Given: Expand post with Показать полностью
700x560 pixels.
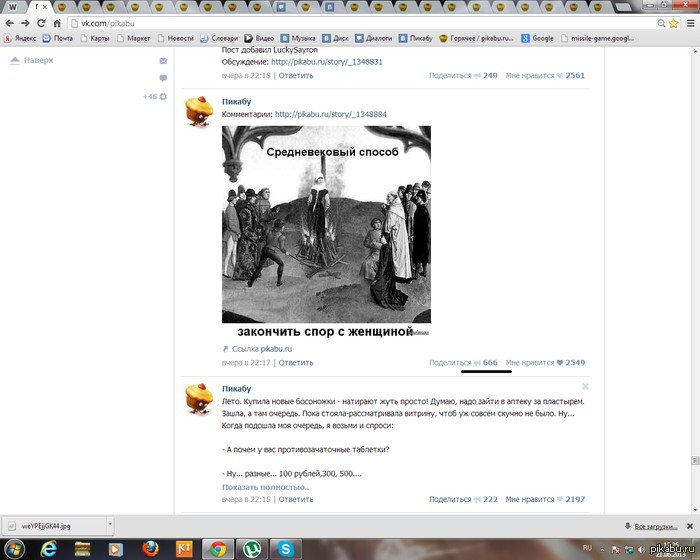Looking at the screenshot, I should point(266,487).
